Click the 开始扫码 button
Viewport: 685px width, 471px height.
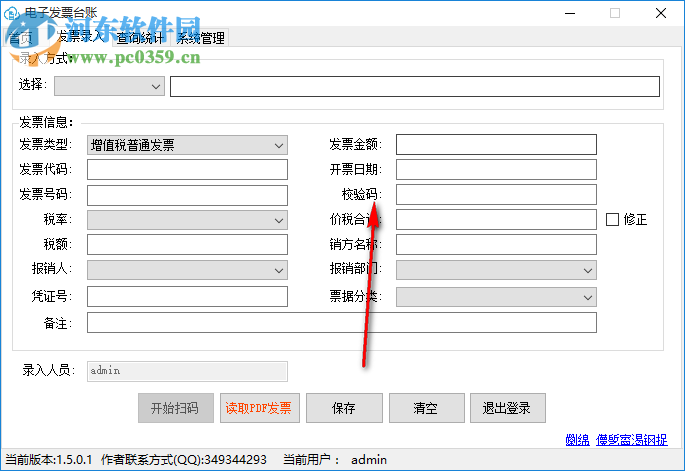point(176,408)
